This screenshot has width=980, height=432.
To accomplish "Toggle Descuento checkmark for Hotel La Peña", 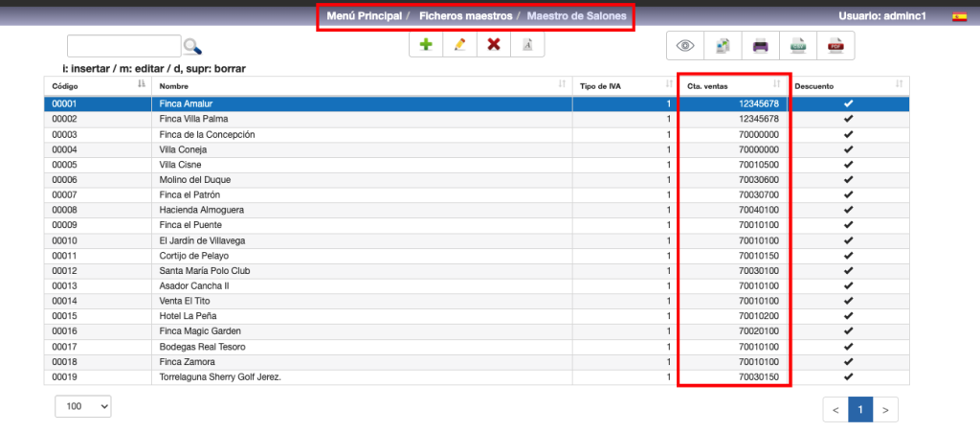I will (x=848, y=316).
